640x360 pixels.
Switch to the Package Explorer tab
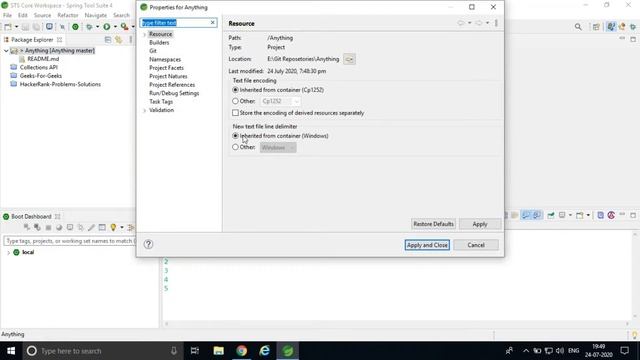[x=32, y=40]
